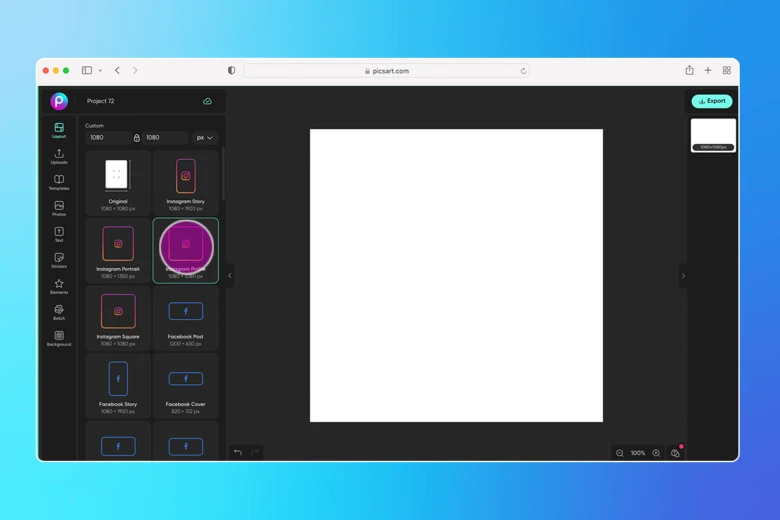
Task: Click the Picsart logo icon
Action: pos(59,101)
